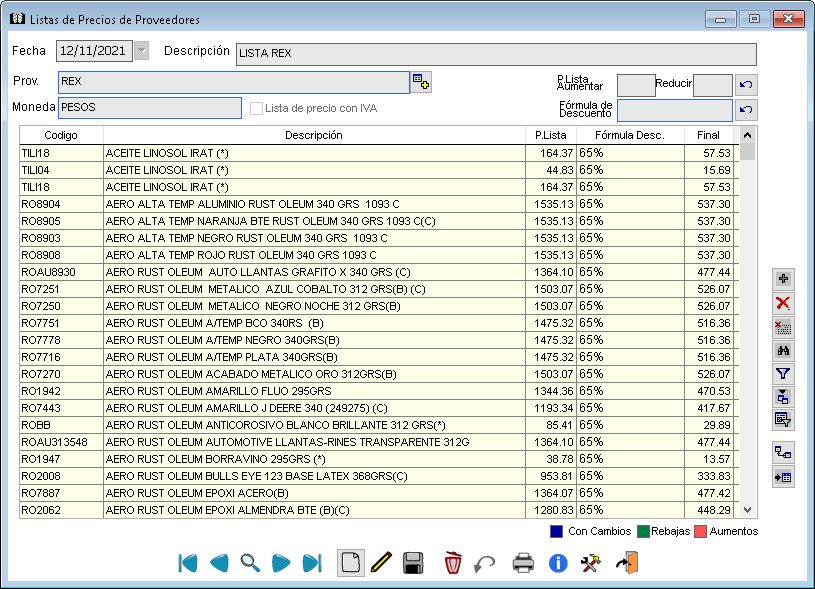Click the pencil edit icon
Image resolution: width=815 pixels, height=589 pixels.
[x=381, y=563]
